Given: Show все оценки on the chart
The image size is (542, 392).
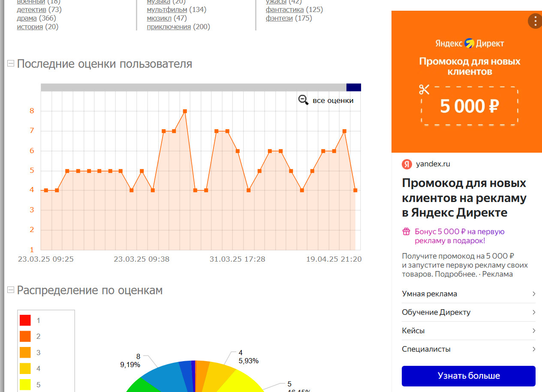Looking at the screenshot, I should click(x=333, y=100).
